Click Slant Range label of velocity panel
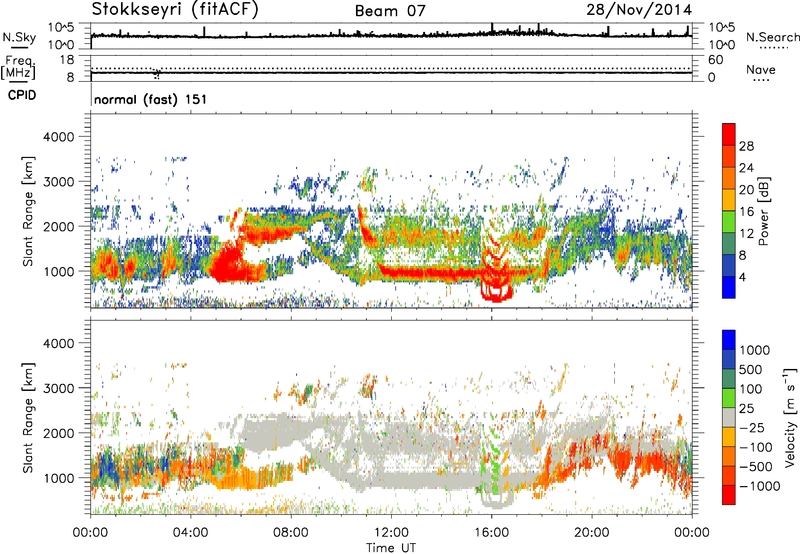Viewport: 800px width, 554px height. point(28,418)
